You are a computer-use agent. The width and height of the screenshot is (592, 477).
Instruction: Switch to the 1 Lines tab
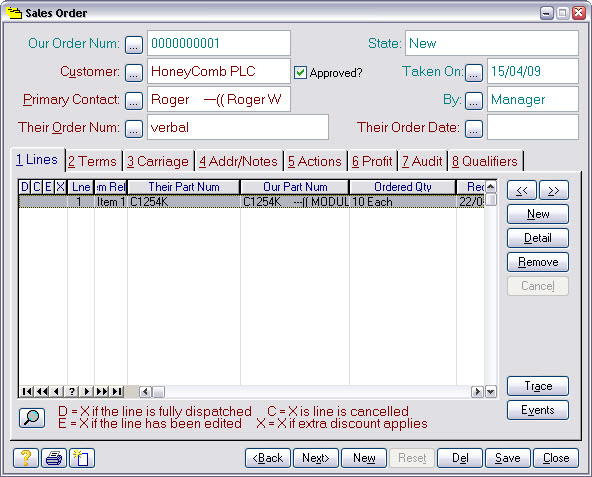point(37,160)
